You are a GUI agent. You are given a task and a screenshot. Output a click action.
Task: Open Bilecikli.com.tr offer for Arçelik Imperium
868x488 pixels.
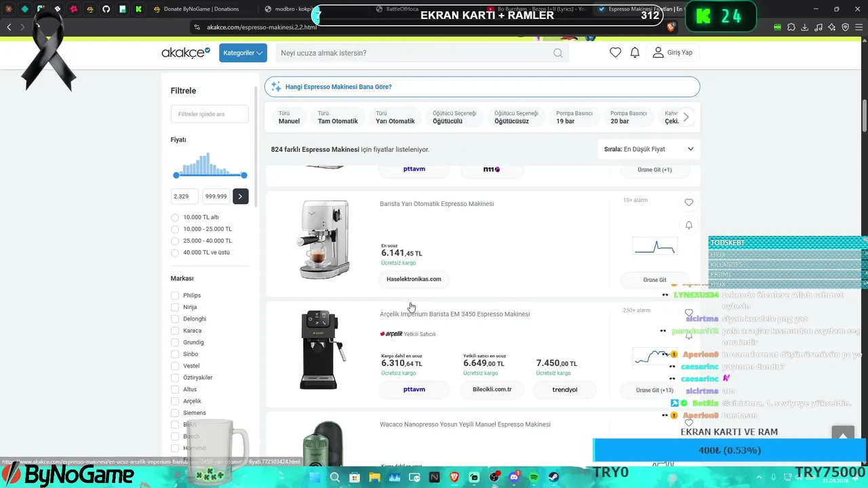(x=492, y=390)
